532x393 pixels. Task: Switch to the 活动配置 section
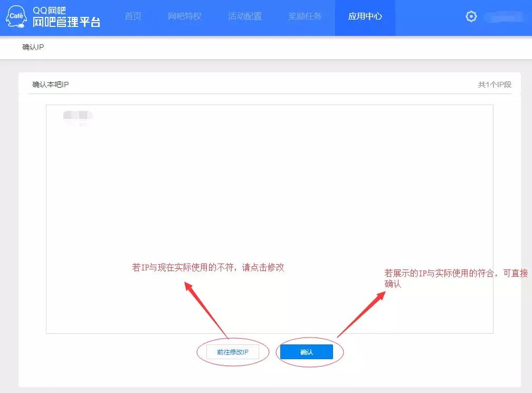pos(244,16)
